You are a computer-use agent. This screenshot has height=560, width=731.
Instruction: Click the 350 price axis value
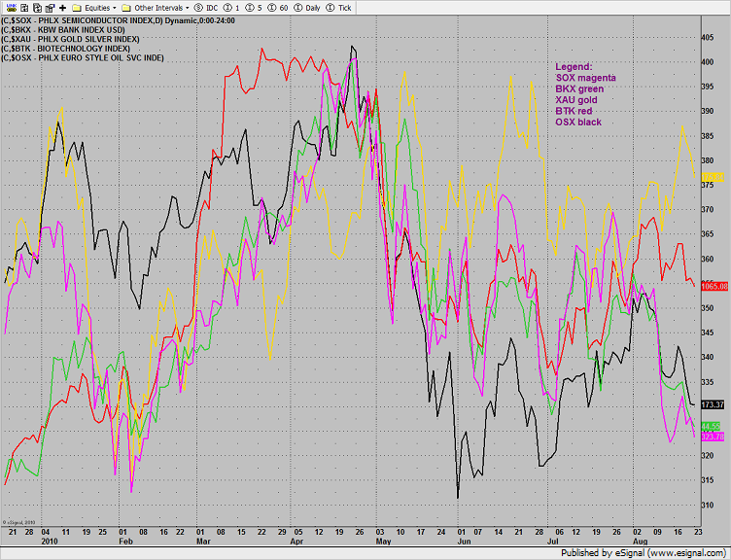click(x=708, y=308)
